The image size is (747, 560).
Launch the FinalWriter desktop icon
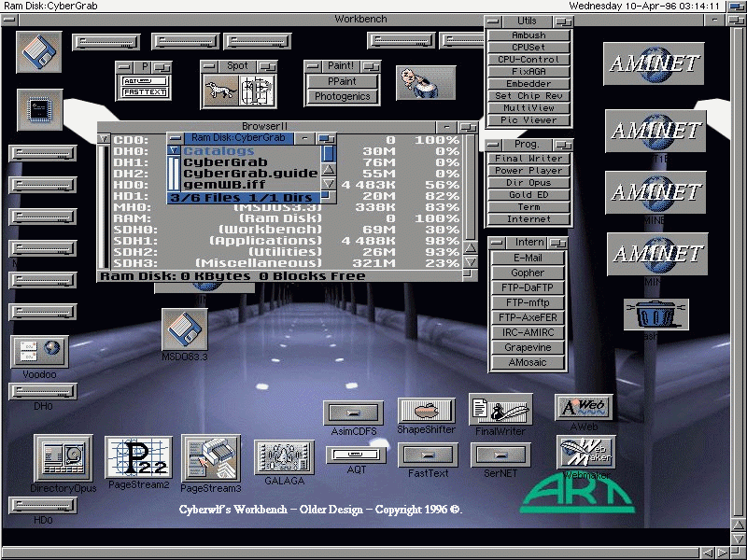[x=500, y=409]
